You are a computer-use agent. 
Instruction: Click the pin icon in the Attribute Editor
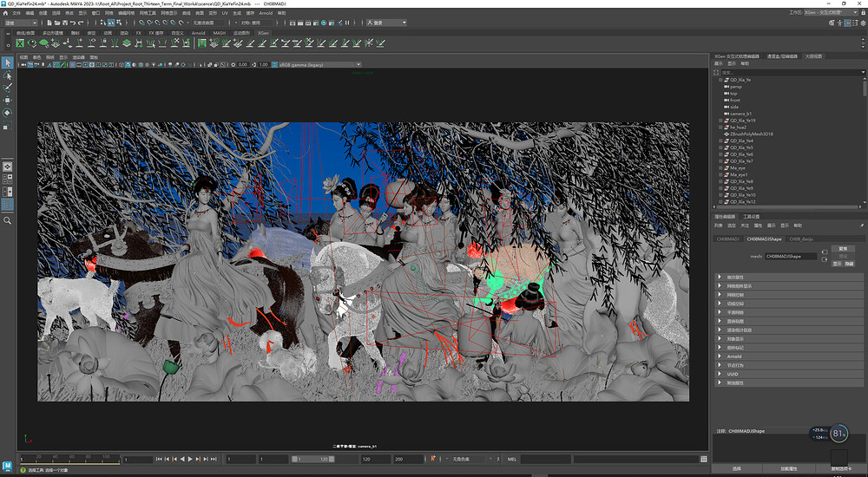pos(862,225)
